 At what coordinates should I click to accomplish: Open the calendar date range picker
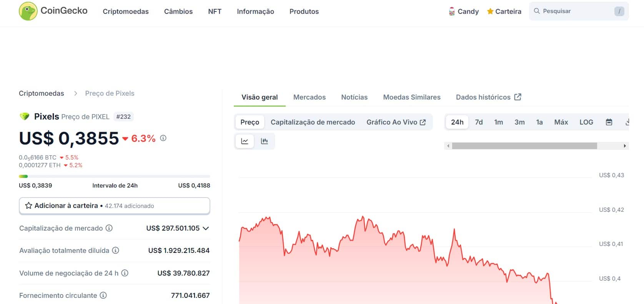pos(609,122)
